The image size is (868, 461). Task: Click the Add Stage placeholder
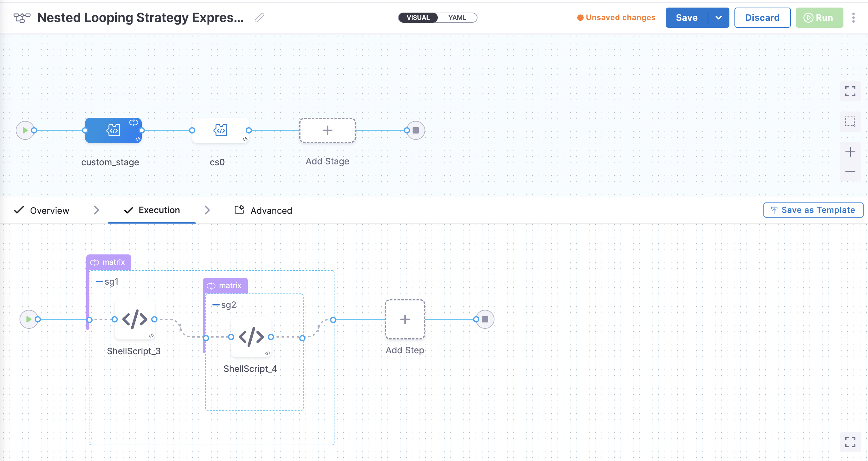[x=327, y=130]
